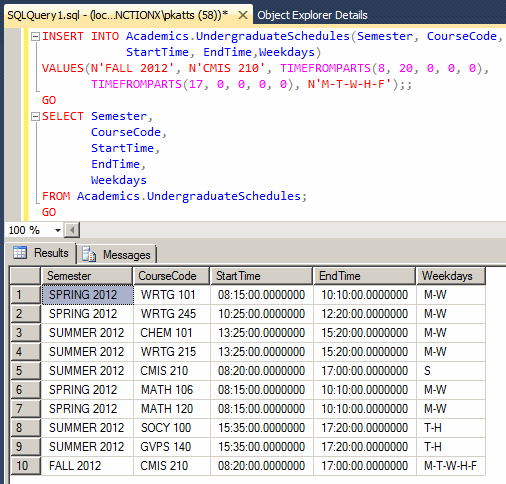Collapse the SELECT statement block
Screen dimensions: 506x484
tap(35, 116)
